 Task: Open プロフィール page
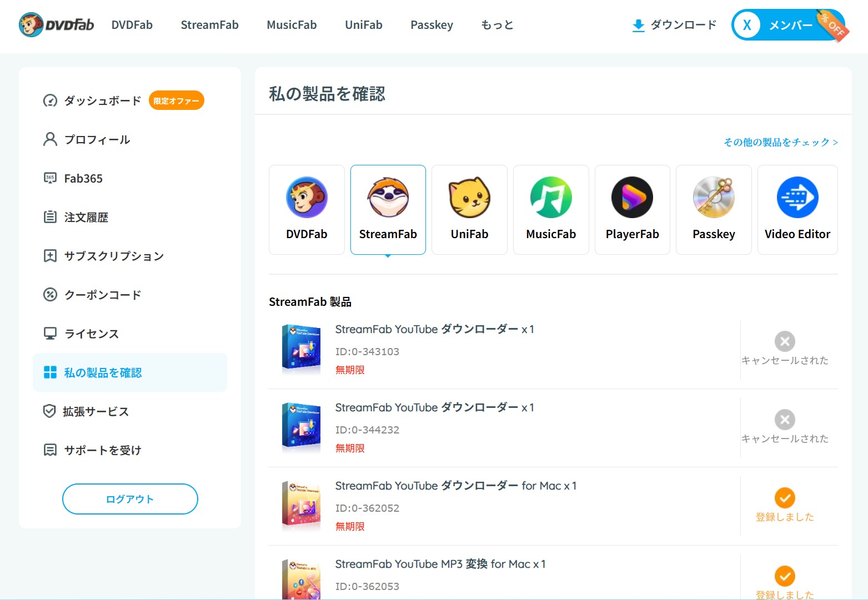[97, 139]
